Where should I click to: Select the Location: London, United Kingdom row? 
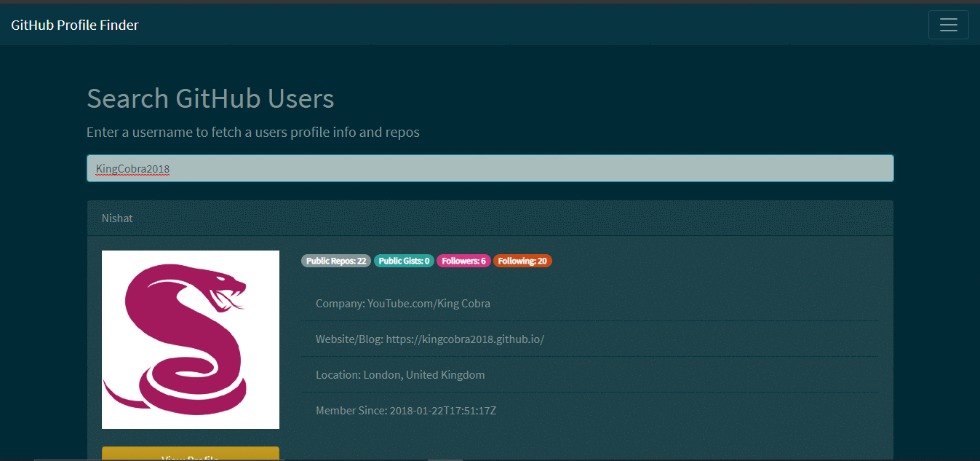[x=590, y=374]
